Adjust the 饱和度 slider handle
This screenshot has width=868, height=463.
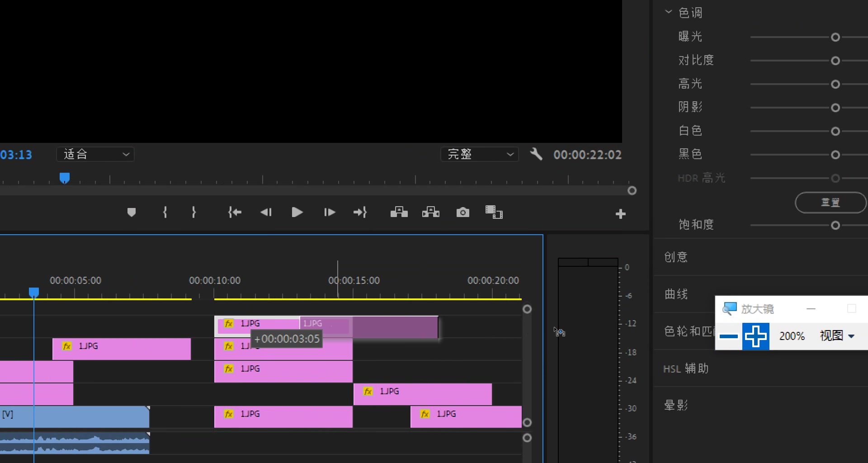[x=835, y=226]
